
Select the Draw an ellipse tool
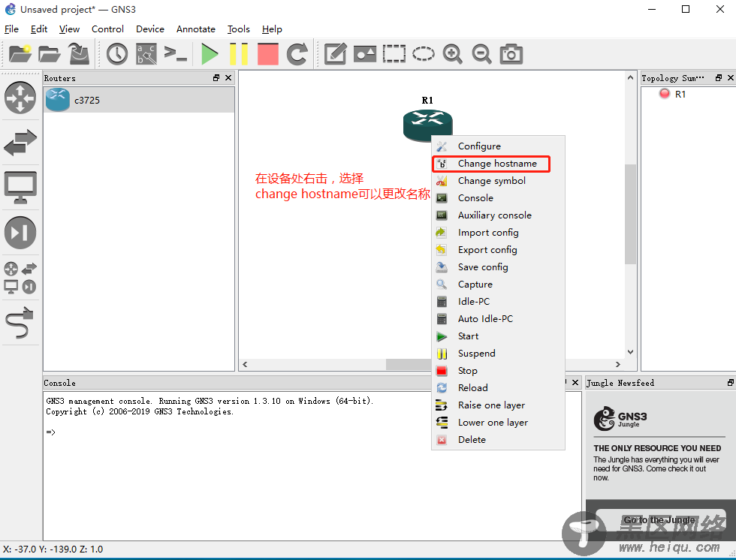424,54
